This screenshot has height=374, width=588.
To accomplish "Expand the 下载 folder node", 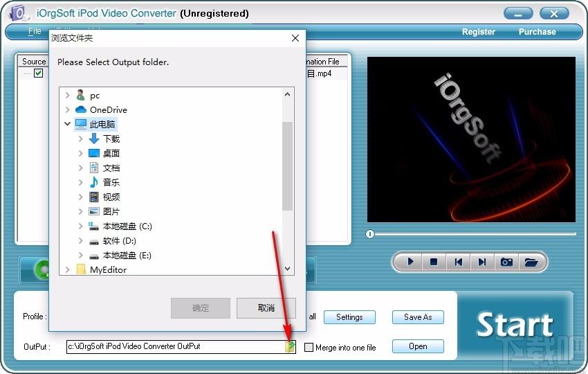I will point(81,139).
